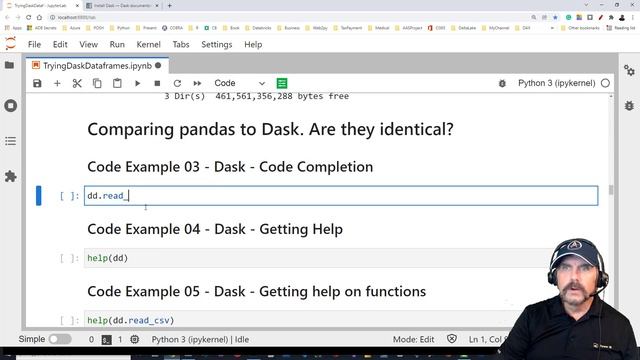
Task: Click the kernel status circle indicator
Action: (605, 83)
